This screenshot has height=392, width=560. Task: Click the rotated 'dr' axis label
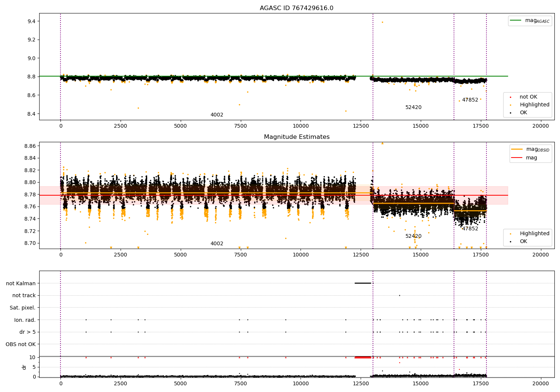(24, 367)
